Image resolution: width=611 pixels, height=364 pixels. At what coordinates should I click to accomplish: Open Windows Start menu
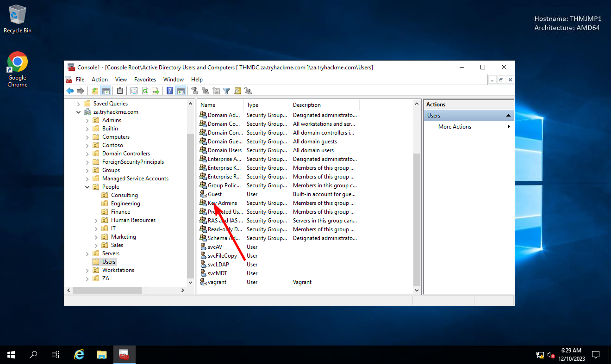tap(11, 355)
